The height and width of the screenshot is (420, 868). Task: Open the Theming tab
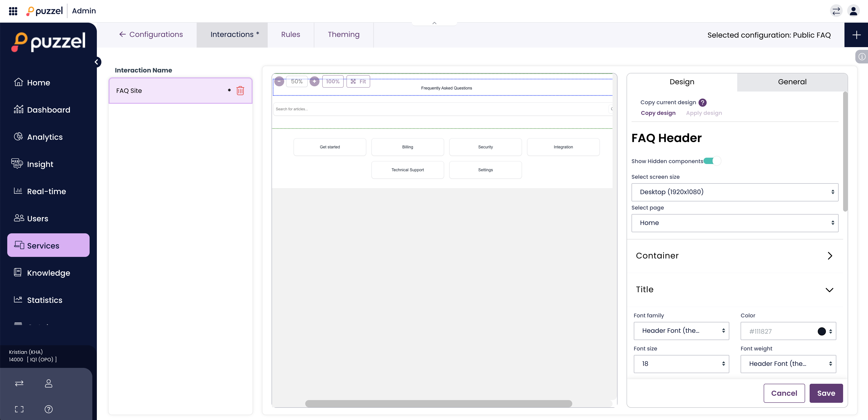(343, 35)
